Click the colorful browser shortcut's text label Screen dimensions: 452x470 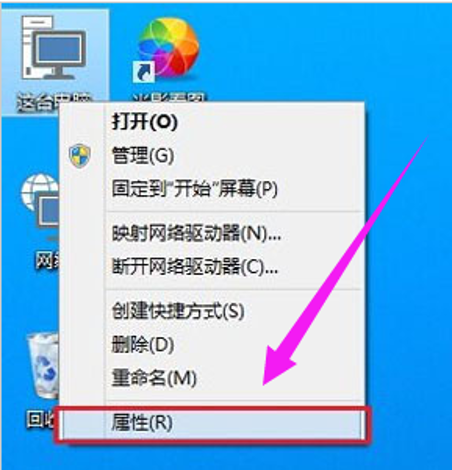pos(169,97)
